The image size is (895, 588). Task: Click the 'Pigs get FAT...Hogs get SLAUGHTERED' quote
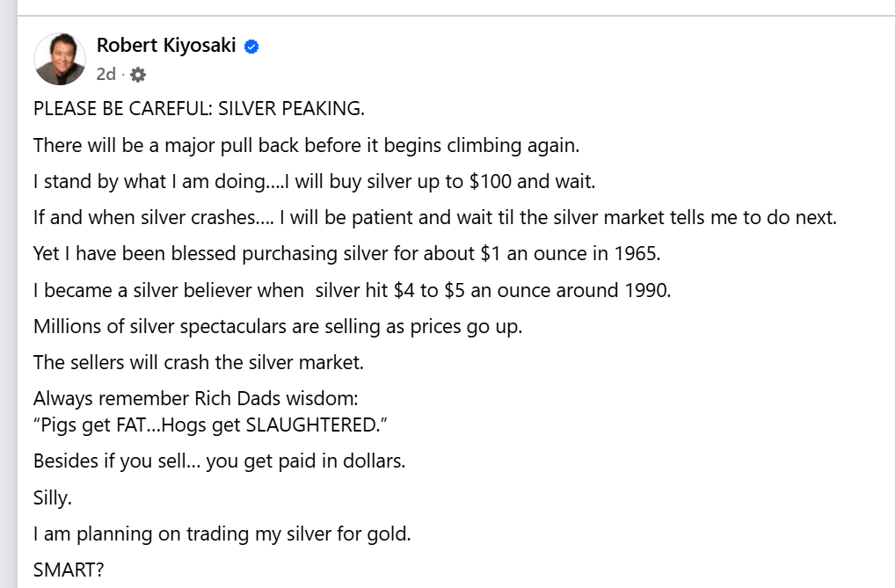point(210,425)
